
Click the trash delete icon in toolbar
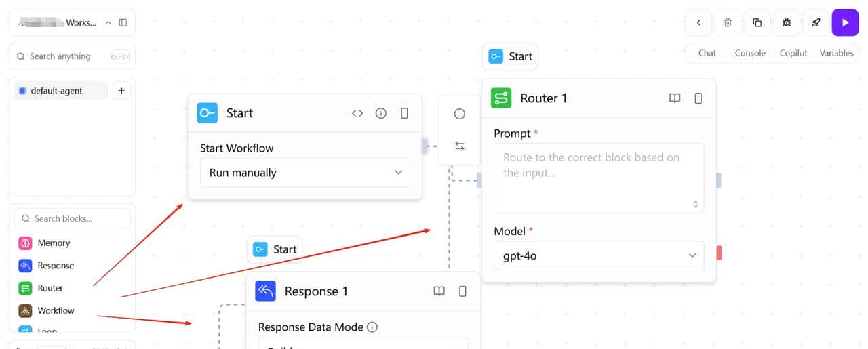click(728, 22)
